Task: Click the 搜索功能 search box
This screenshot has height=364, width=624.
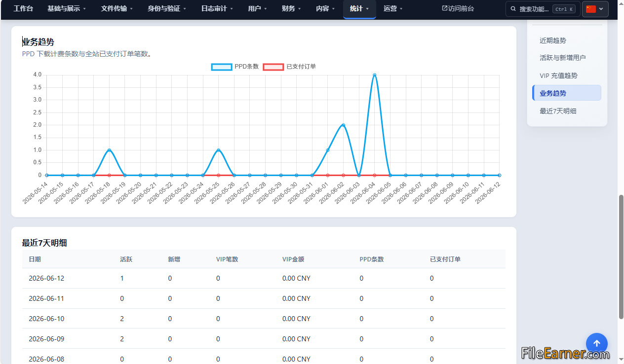Action: point(543,9)
